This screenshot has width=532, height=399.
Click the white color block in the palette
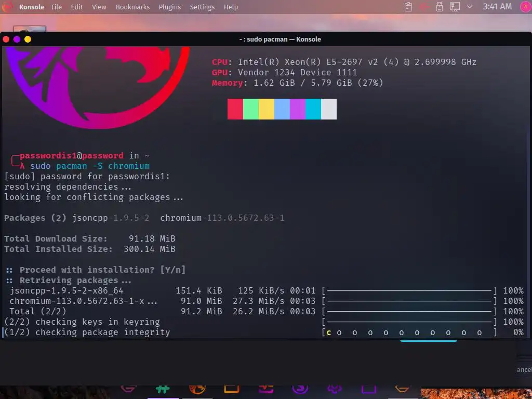tap(329, 109)
